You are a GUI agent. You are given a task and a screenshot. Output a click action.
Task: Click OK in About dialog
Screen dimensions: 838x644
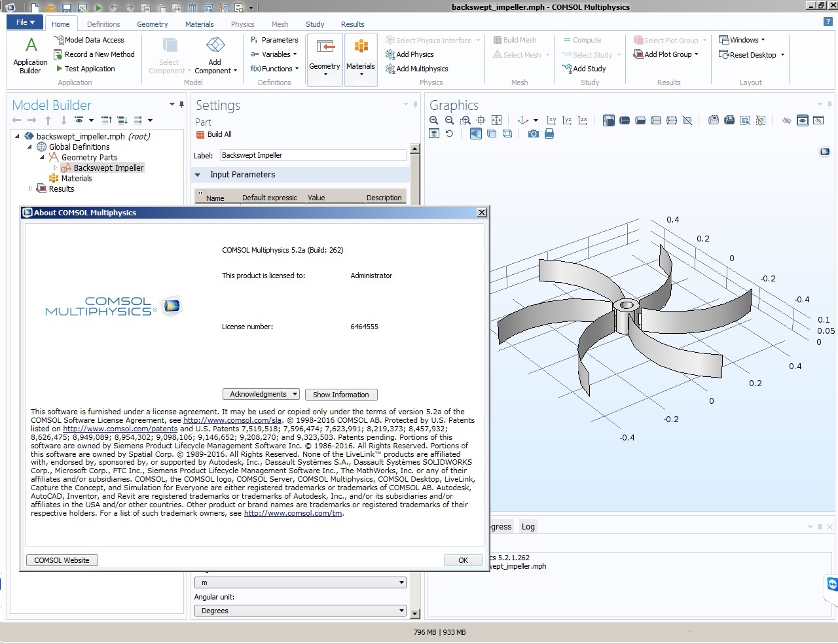coord(463,560)
